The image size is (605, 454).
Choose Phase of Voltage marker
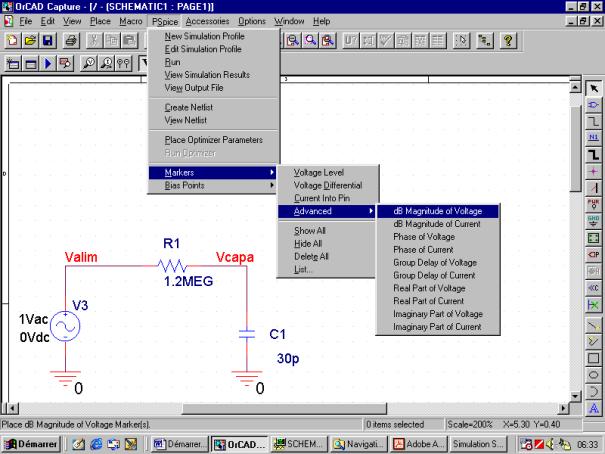[438, 237]
